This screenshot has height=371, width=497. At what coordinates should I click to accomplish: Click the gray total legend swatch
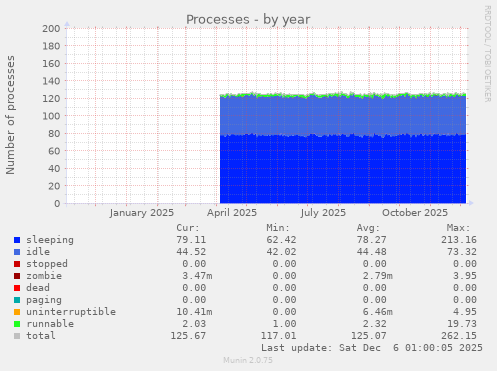[17, 336]
